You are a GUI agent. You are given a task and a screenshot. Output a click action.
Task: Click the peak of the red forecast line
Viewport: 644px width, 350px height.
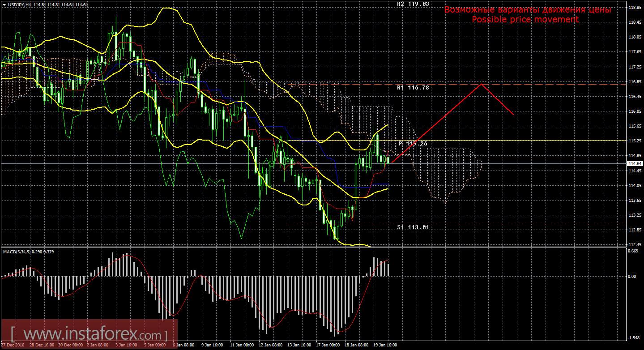[x=481, y=84]
